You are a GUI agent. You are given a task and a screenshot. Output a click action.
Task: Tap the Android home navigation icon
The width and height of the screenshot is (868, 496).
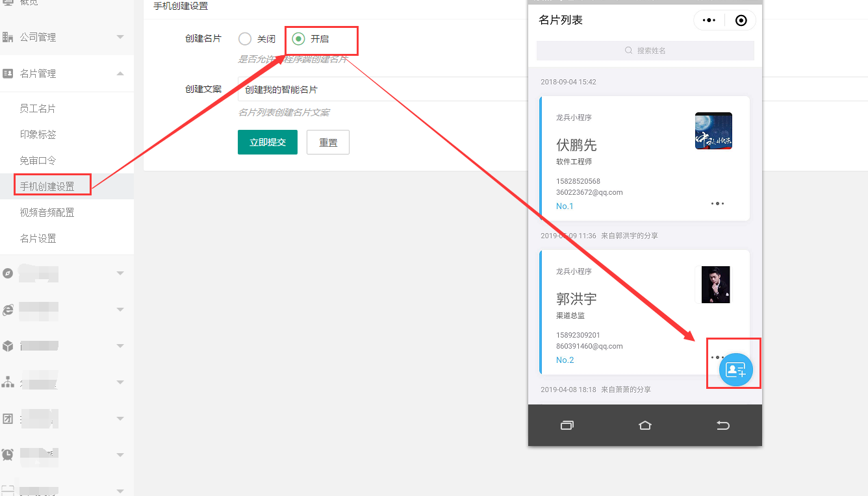645,425
